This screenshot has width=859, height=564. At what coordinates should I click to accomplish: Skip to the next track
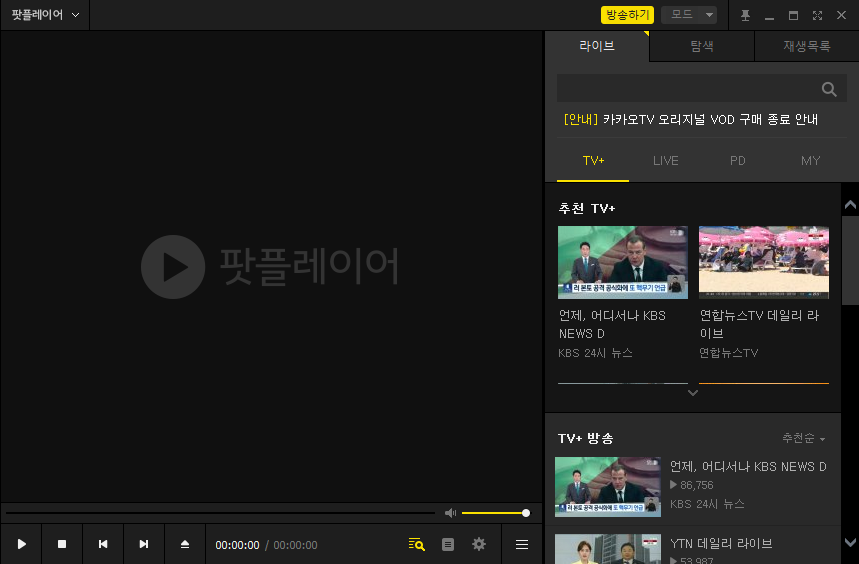coord(144,544)
